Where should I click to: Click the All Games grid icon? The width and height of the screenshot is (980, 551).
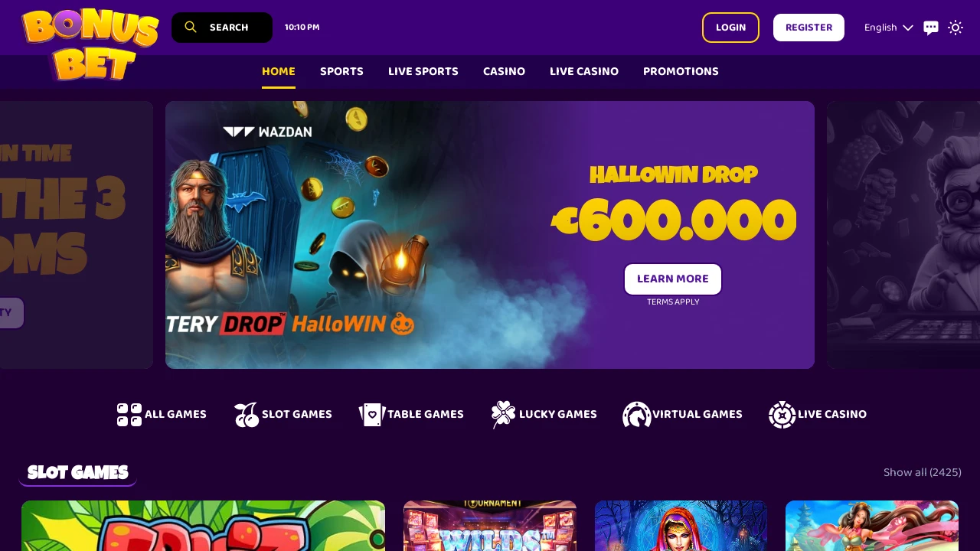click(129, 415)
